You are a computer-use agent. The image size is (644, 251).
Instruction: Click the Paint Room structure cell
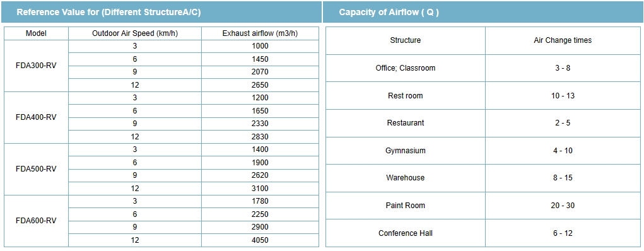point(406,206)
